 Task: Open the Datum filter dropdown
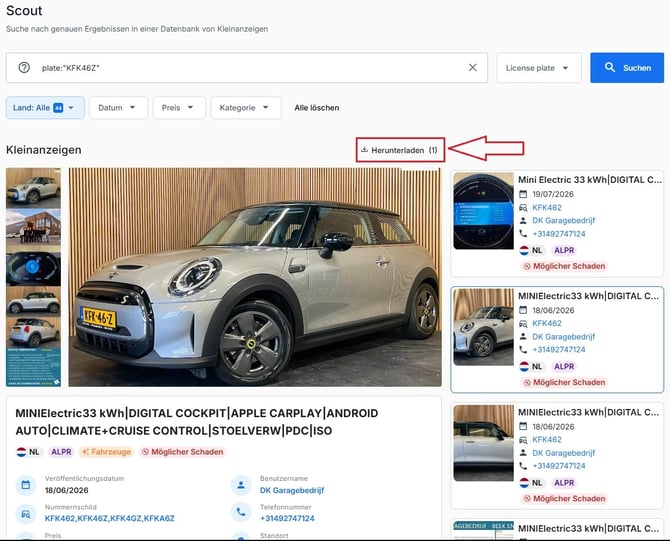coord(118,108)
